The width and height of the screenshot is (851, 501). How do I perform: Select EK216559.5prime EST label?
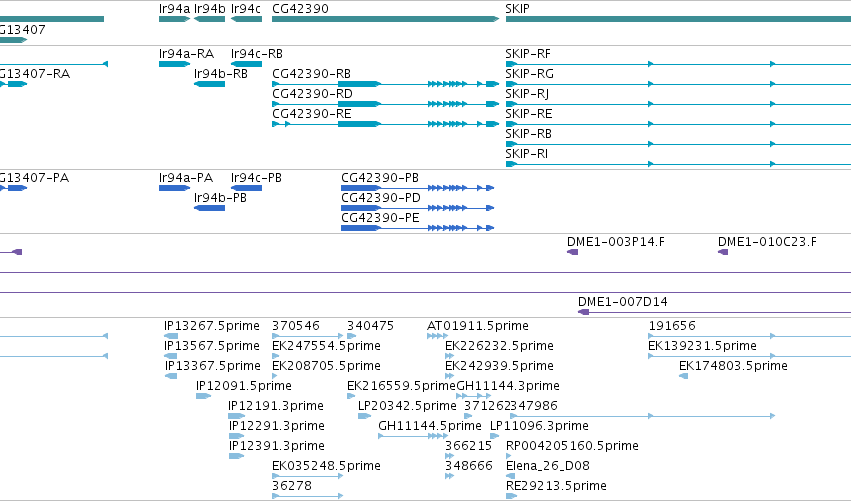pyautogui.click(x=401, y=386)
